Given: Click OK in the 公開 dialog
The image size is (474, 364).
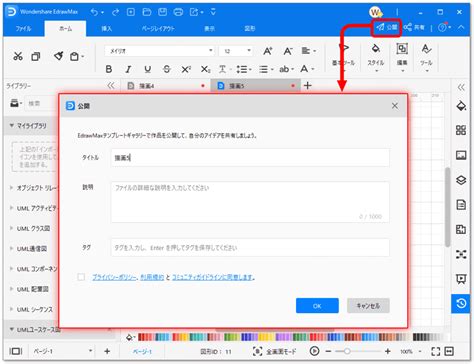Looking at the screenshot, I should (317, 306).
